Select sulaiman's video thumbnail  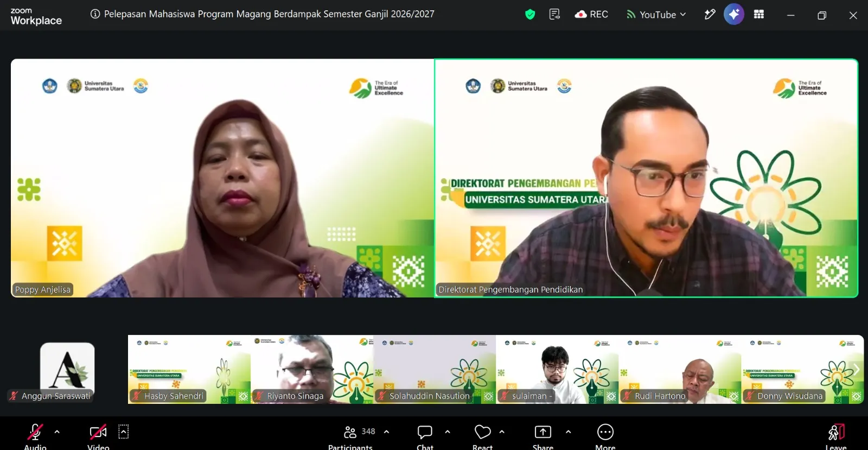click(x=557, y=370)
